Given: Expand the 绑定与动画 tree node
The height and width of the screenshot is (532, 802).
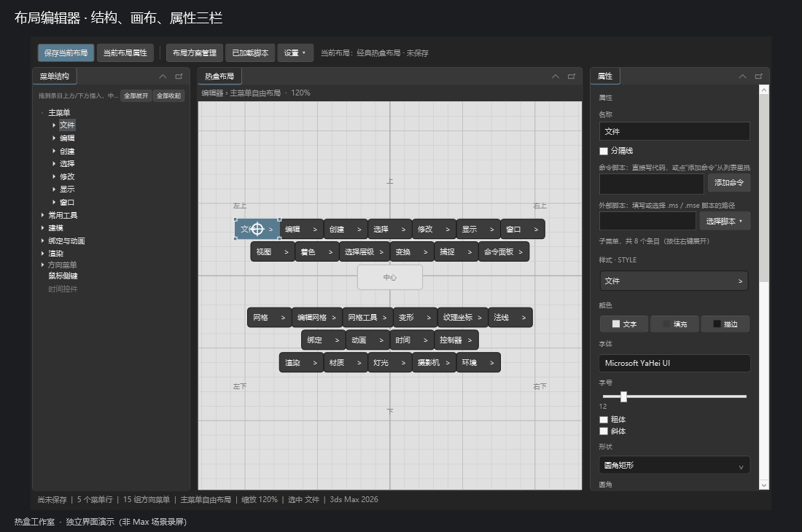Looking at the screenshot, I should 42,240.
